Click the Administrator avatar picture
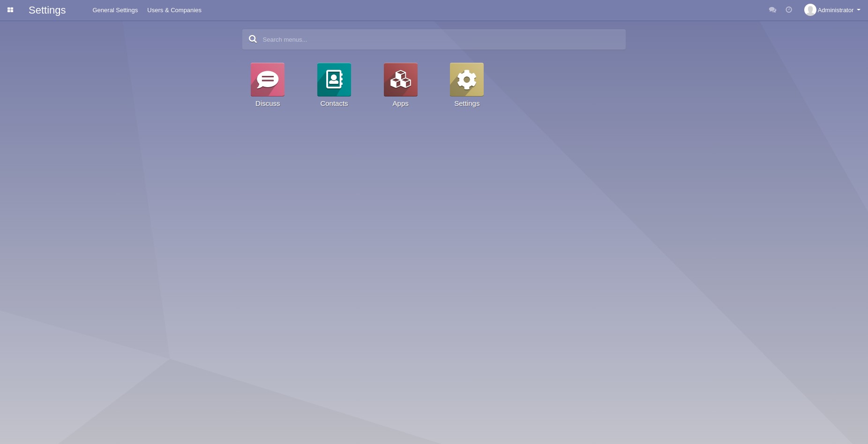 (x=810, y=10)
